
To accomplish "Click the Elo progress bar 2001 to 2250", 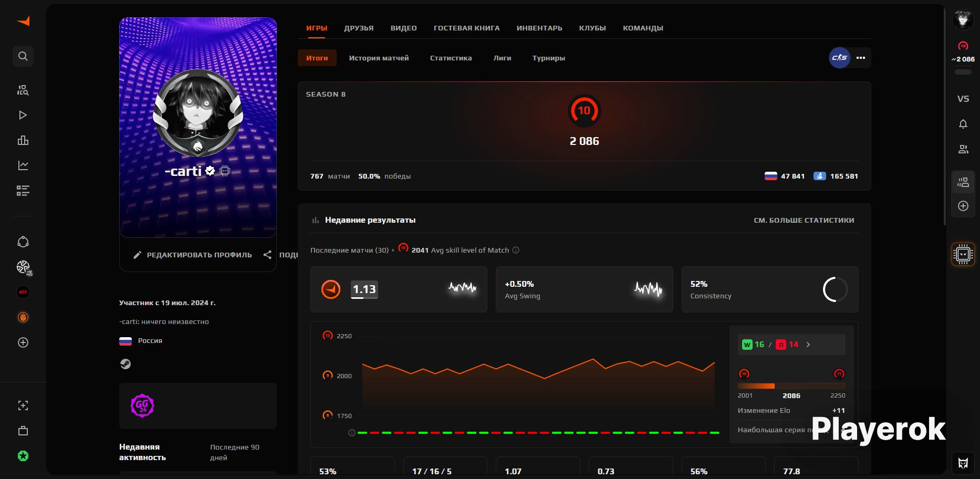I will pyautogui.click(x=791, y=386).
